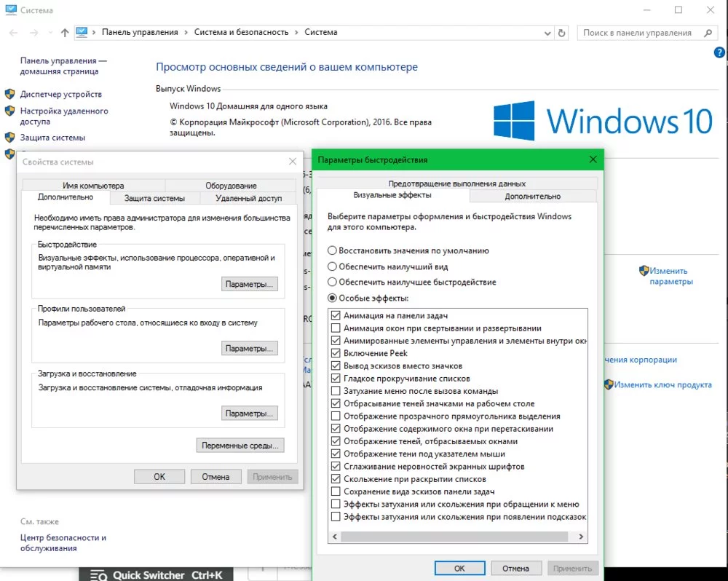Switch to Имя компьютера tab
This screenshot has height=581, width=728.
point(93,186)
